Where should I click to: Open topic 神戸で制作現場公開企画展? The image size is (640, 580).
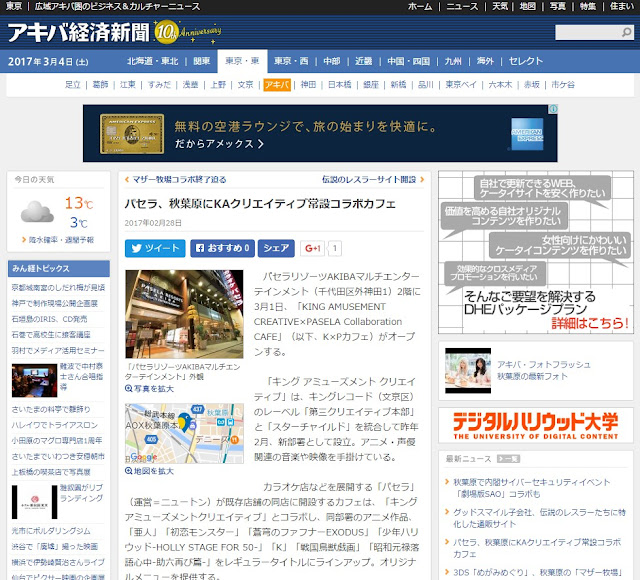click(x=55, y=303)
